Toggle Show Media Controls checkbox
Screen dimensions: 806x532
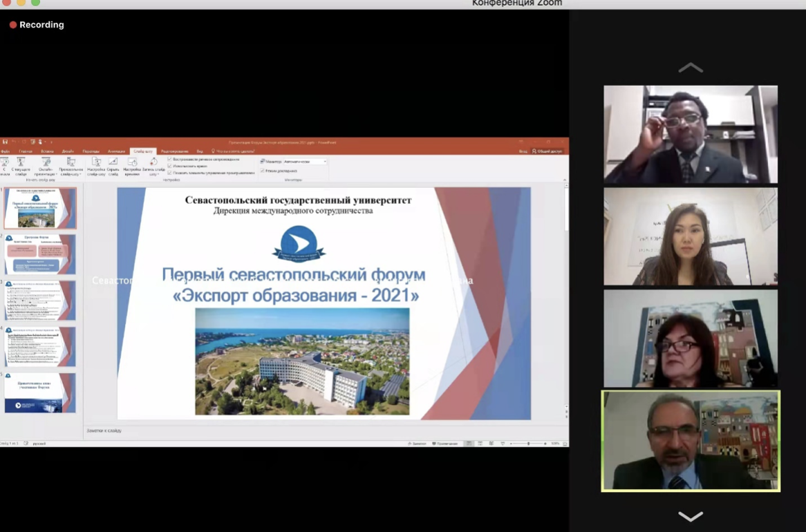(x=169, y=173)
